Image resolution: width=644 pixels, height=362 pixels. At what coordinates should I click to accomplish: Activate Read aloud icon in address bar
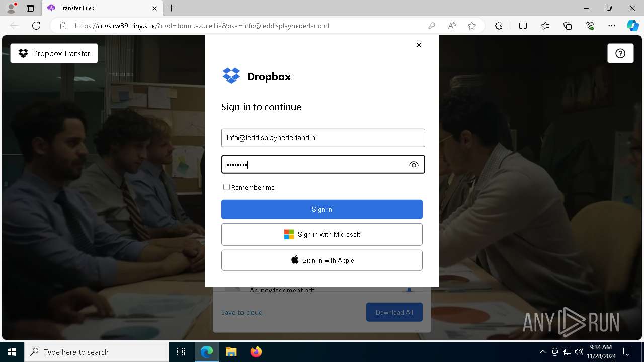click(x=452, y=26)
